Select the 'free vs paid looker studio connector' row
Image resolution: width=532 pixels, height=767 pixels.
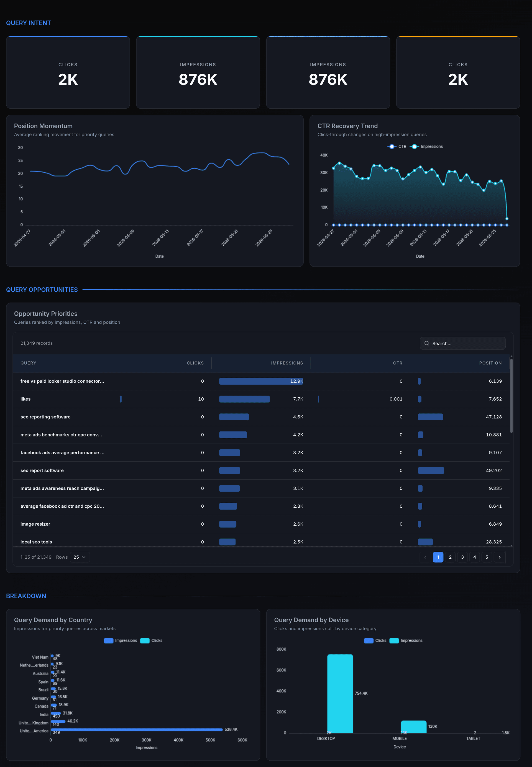[261, 381]
